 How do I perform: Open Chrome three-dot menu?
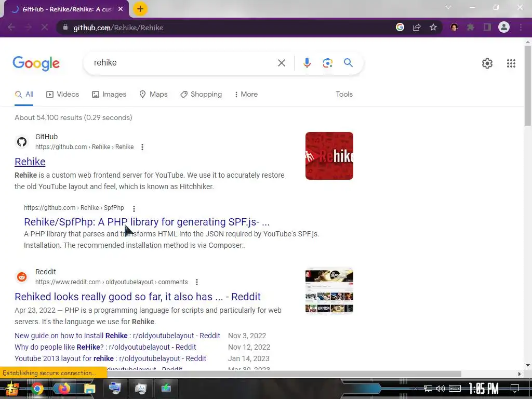(521, 27)
